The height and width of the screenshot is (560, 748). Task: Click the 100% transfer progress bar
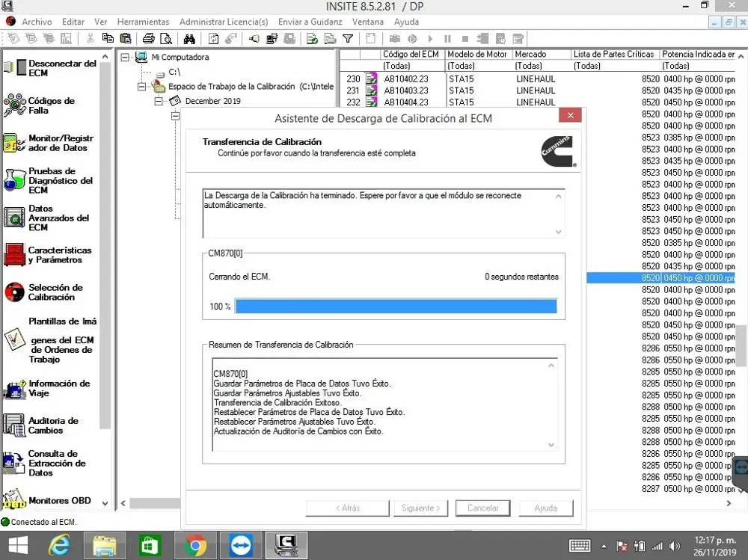point(396,307)
